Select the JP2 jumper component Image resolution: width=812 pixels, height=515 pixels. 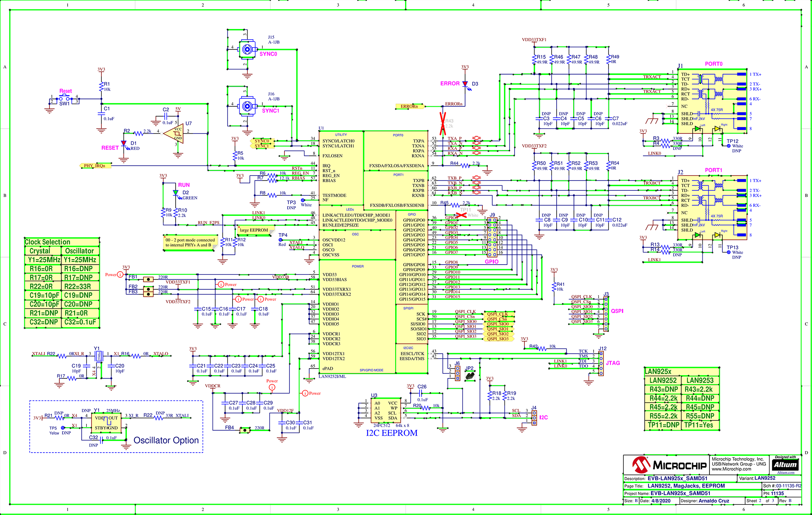(470, 376)
